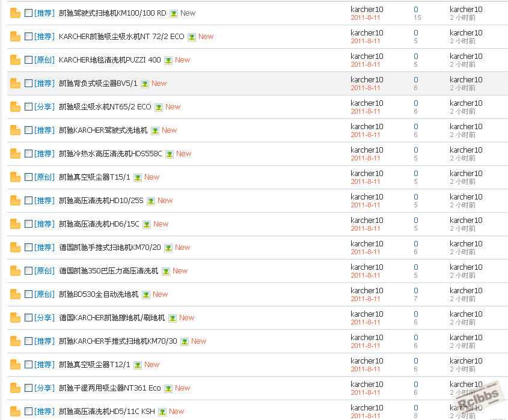This screenshot has height=420, width=508.
Task: Click folder icon beside T12/1 thread
Action: [x=15, y=365]
